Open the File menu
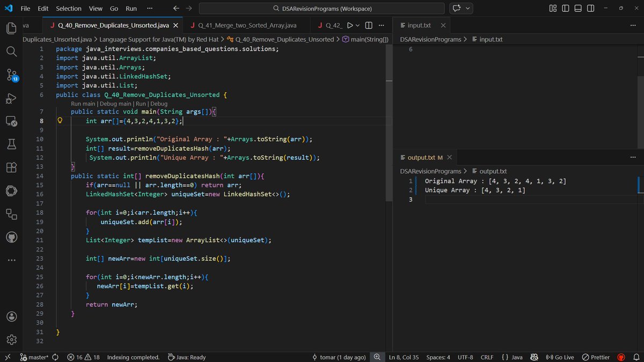644x362 pixels. point(25,9)
